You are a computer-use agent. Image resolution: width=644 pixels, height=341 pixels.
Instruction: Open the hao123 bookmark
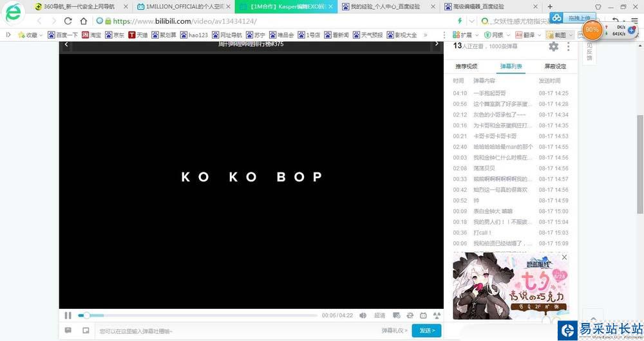pos(194,35)
